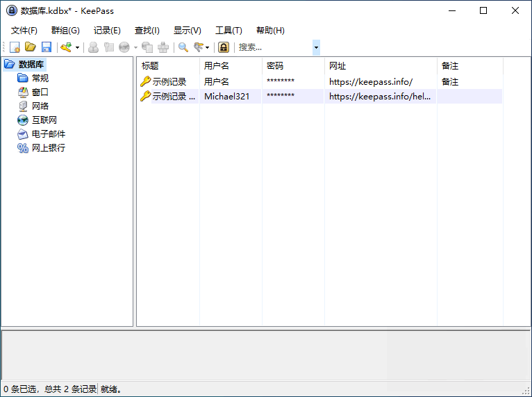Open the 工具(T) menu
This screenshot has width=532, height=397.
(x=228, y=31)
